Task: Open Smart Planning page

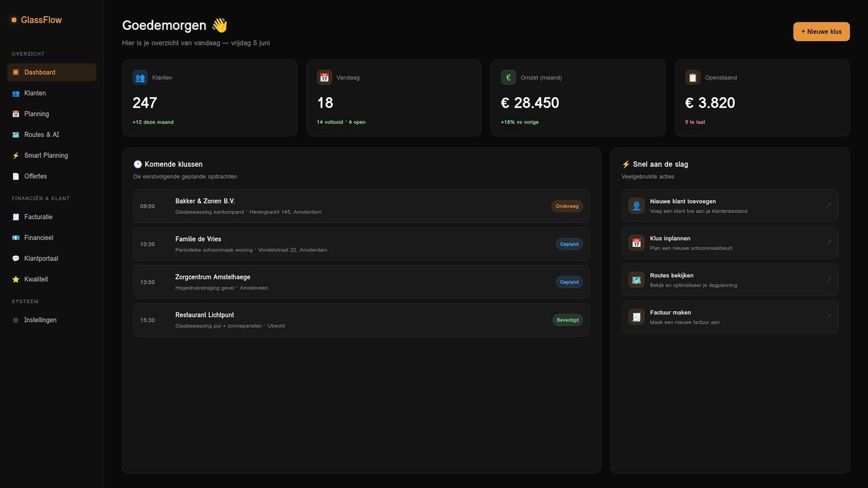Action: [52, 155]
